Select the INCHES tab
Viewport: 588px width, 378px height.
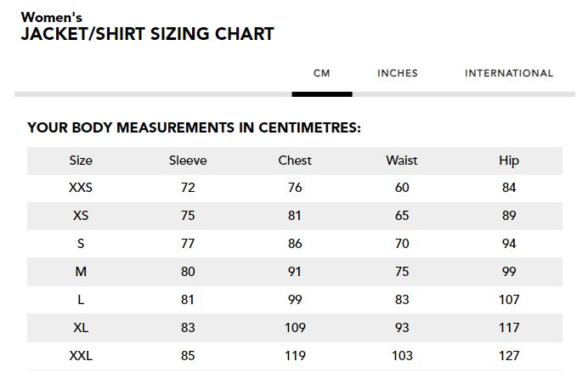point(398,74)
